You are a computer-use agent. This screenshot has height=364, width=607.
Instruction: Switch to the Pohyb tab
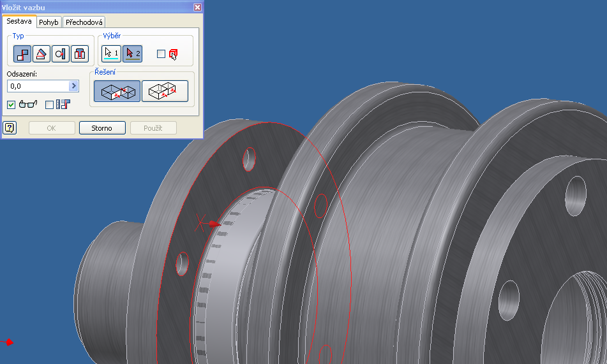(49, 22)
